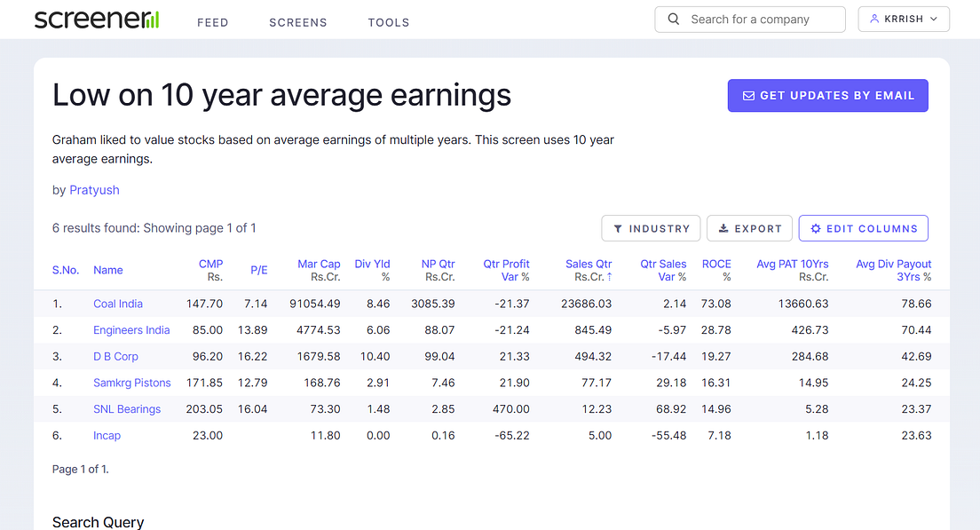
Task: Open the KRRISH account dropdown
Action: point(904,20)
